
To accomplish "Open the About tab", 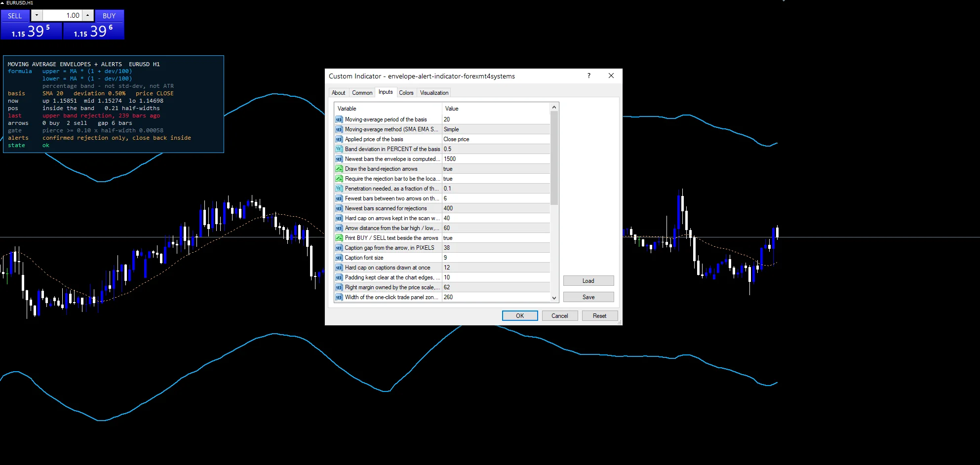I will (339, 93).
